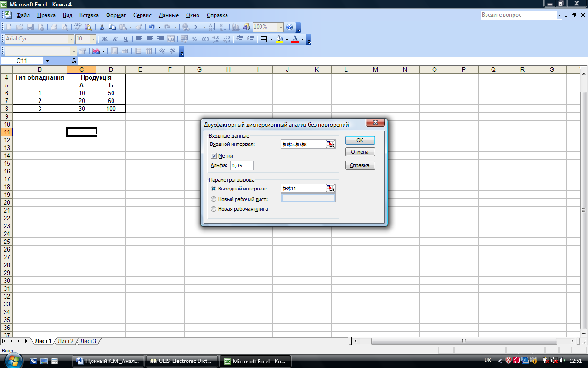Open the font size 10 dropdown
Image resolution: width=588 pixels, height=368 pixels.
click(x=93, y=39)
